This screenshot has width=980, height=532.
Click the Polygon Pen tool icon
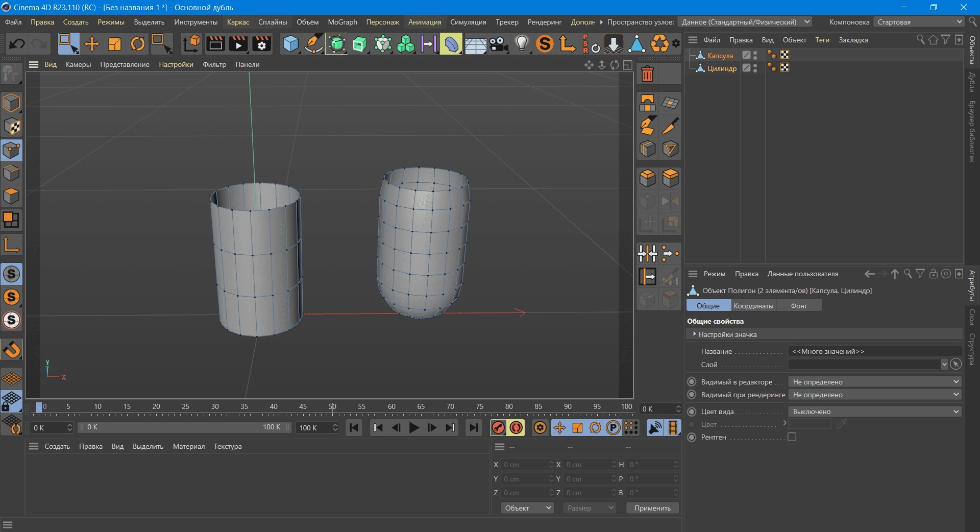647,126
